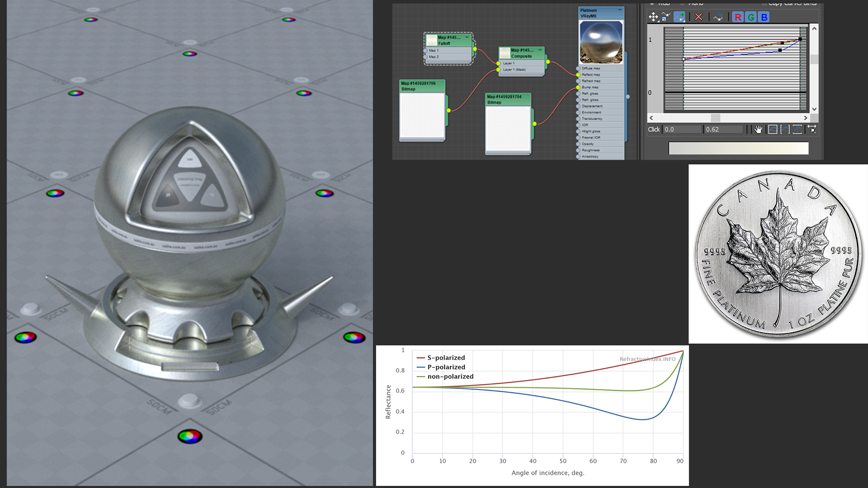
Task: Click the Composite node title header
Action: click(522, 53)
